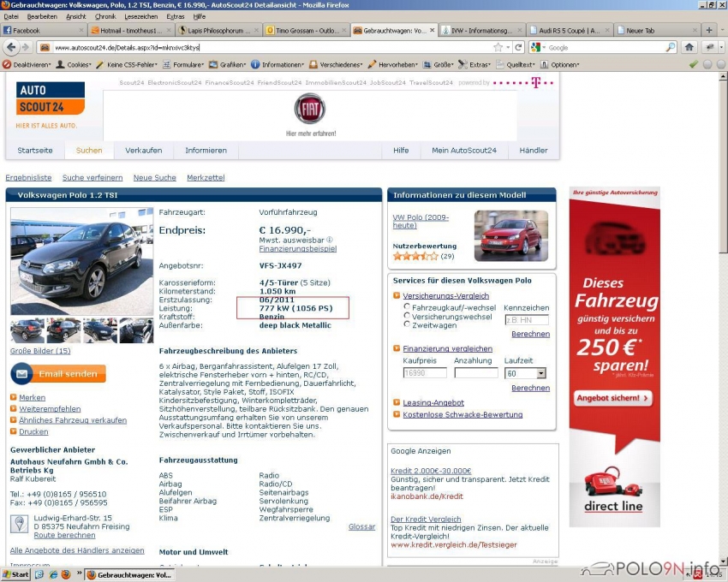Image resolution: width=728 pixels, height=582 pixels.
Task: Open the Google search engine selector dropdown
Action: coord(538,47)
